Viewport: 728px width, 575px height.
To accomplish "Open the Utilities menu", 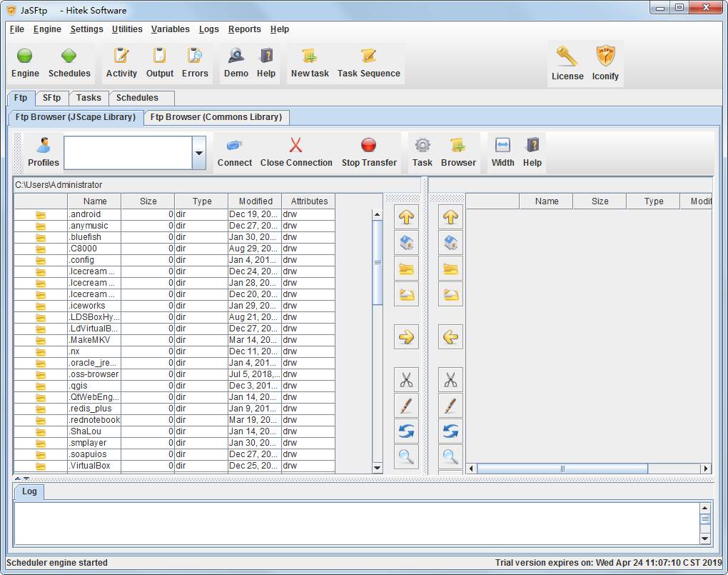I will click(x=127, y=29).
